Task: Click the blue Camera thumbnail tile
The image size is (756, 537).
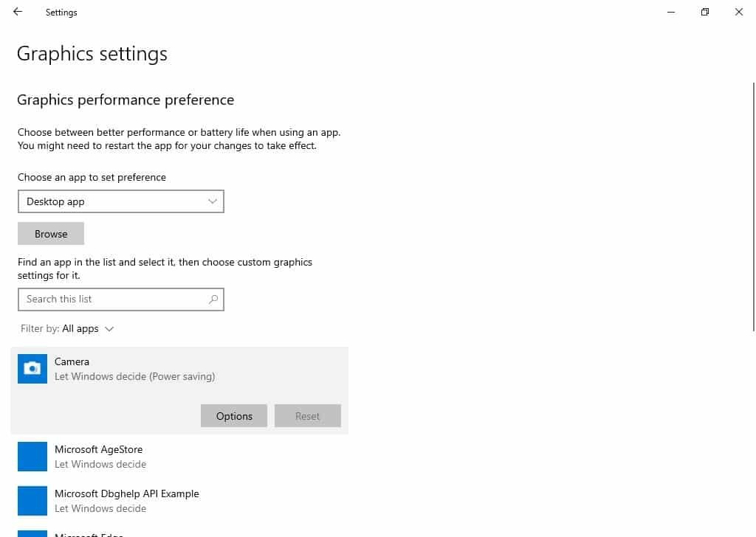Action: coord(32,368)
